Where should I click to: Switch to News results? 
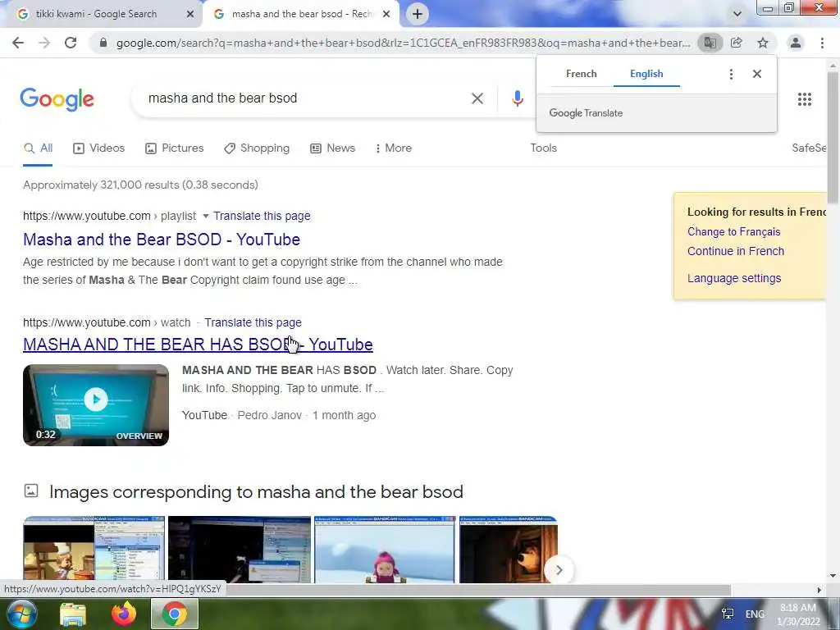[333, 148]
